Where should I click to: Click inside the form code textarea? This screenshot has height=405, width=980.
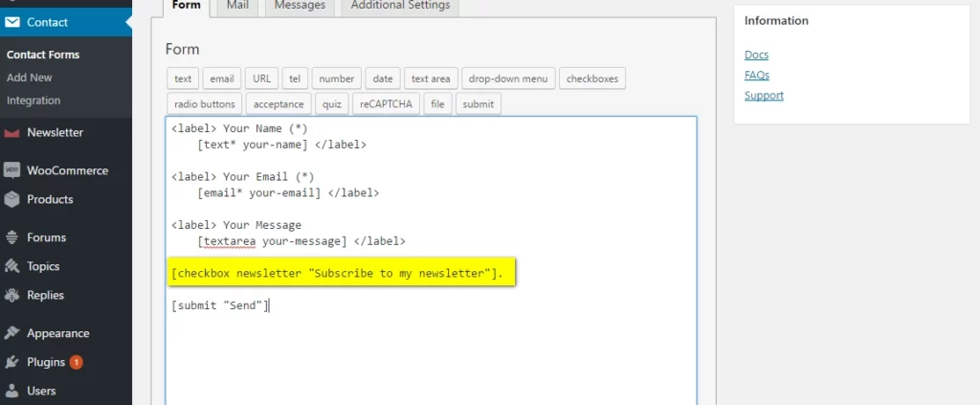pos(431,354)
